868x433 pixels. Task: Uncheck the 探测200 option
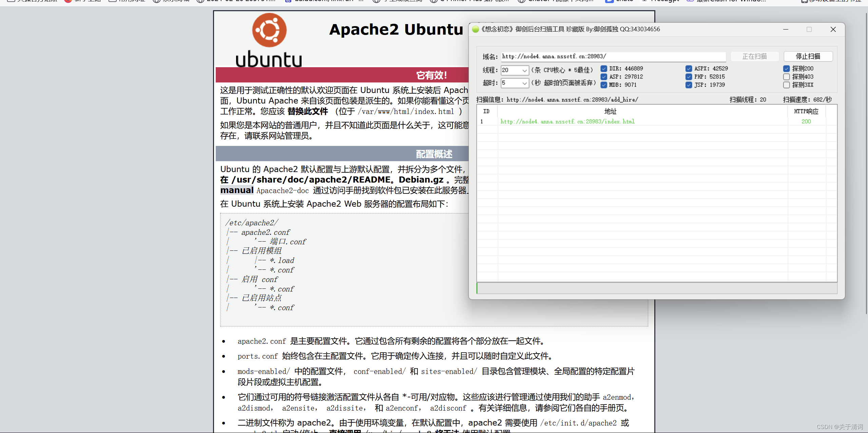(x=786, y=69)
